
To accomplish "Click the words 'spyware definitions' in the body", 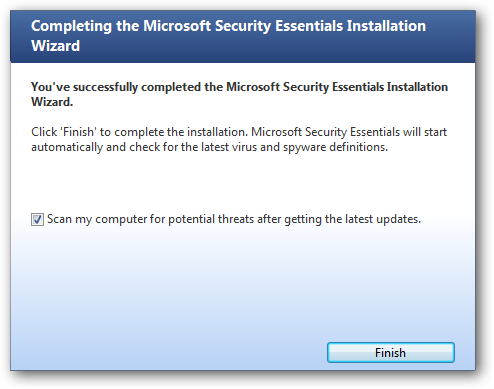I will coord(335,147).
